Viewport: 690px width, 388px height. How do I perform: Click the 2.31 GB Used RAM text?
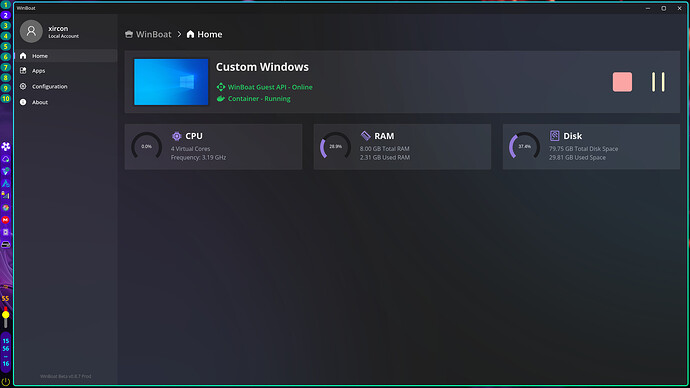(385, 157)
